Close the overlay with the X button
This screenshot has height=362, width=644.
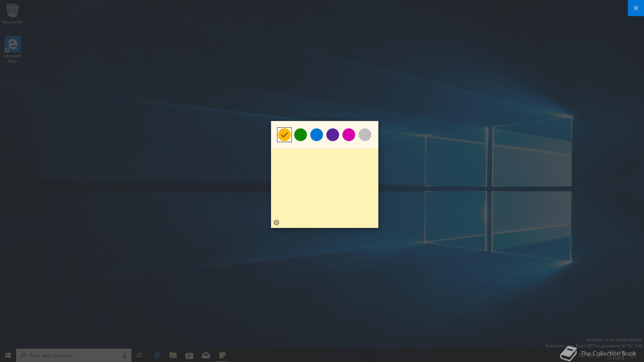pyautogui.click(x=636, y=8)
